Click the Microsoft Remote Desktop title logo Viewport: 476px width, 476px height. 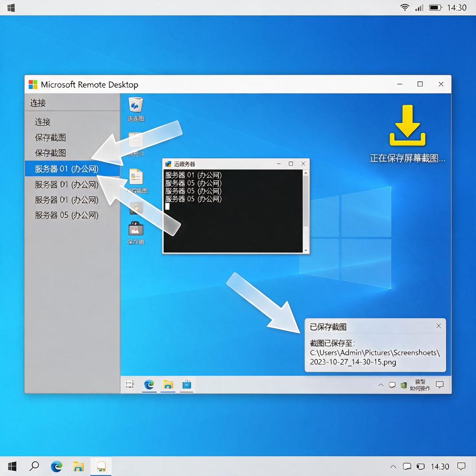(33, 85)
